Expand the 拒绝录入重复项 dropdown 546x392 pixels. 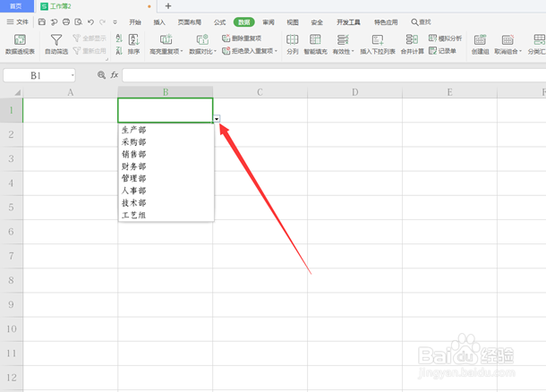[x=276, y=51]
